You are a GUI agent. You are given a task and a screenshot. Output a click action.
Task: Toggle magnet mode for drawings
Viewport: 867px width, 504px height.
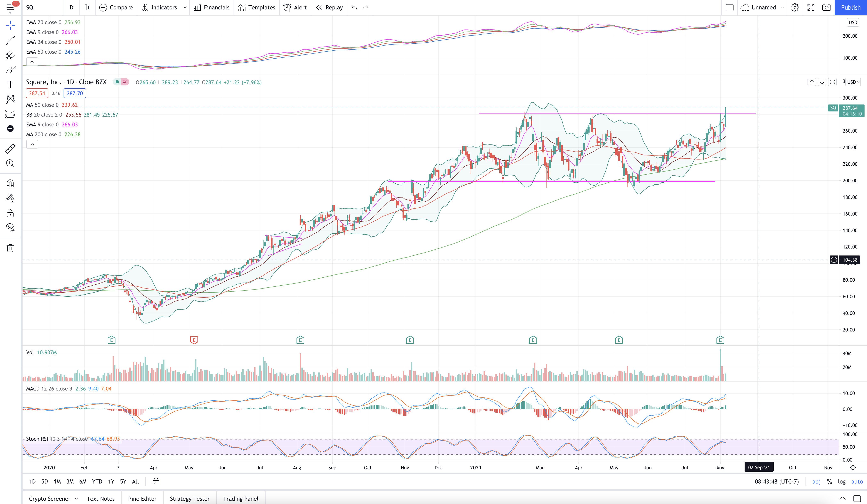coord(10,184)
